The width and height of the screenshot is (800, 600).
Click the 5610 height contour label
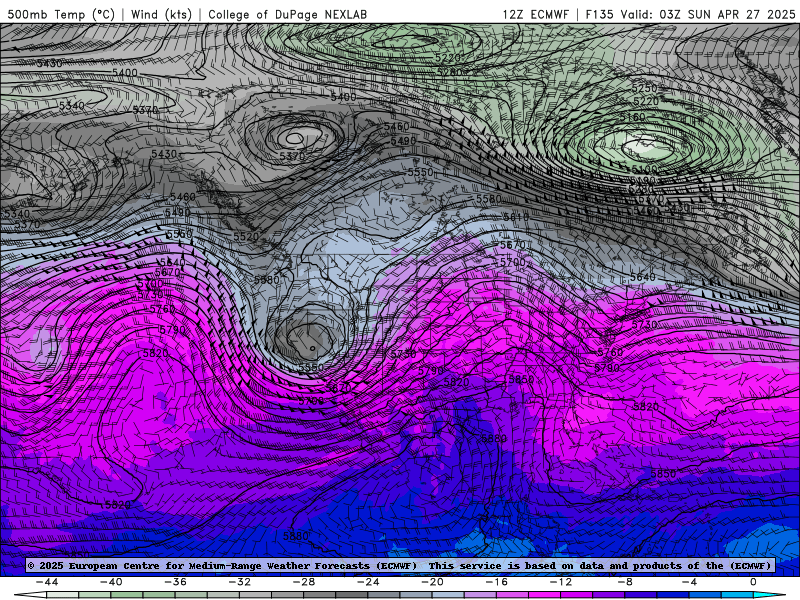point(516,217)
